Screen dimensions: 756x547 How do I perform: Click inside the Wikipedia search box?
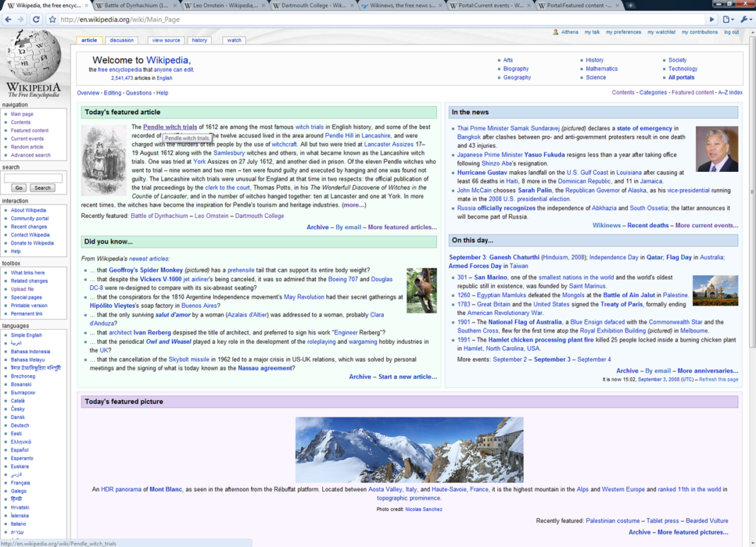pyautogui.click(x=33, y=178)
